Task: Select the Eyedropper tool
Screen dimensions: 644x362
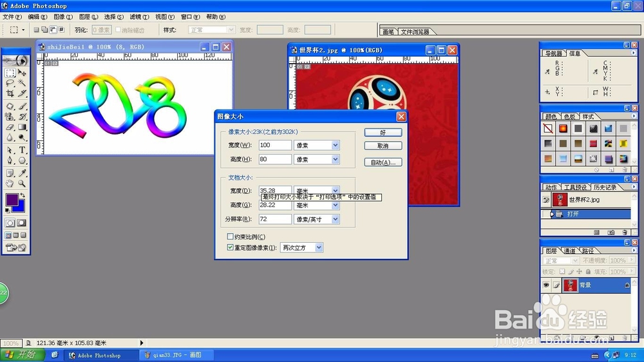Action: point(22,173)
